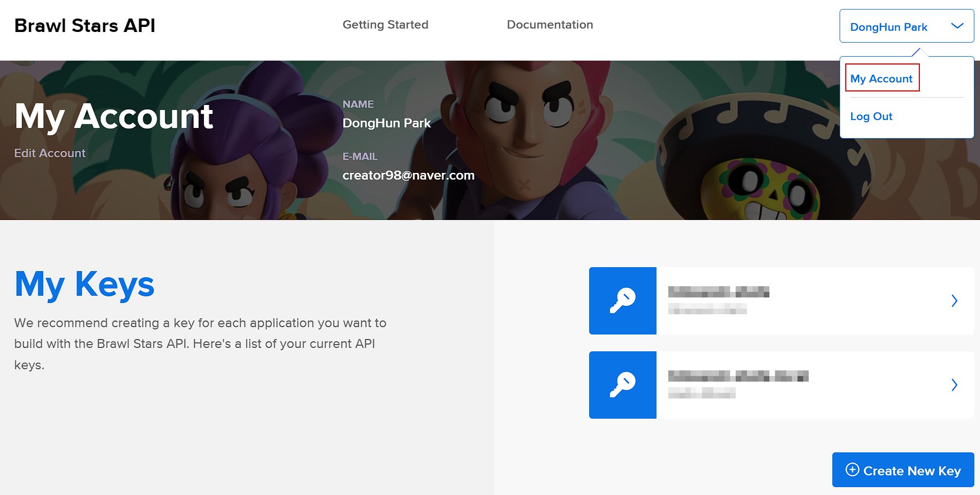This screenshot has height=495, width=980.
Task: Click the plus circle icon on Create New Key
Action: [x=852, y=470]
